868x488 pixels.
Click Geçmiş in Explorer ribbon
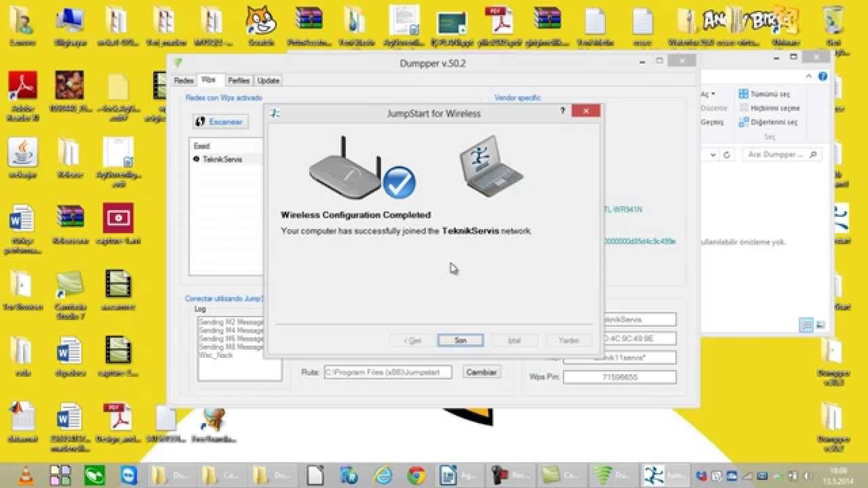tap(712, 123)
